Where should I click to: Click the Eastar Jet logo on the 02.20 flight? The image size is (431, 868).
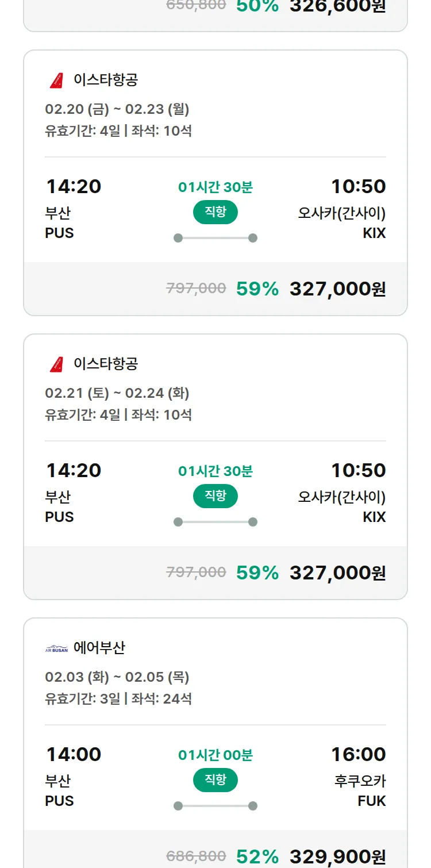56,80
